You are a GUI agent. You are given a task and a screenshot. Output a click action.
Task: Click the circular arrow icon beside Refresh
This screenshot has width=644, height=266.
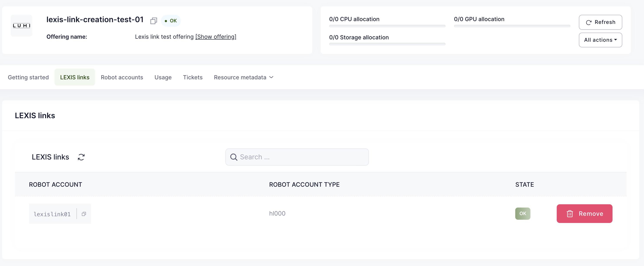pyautogui.click(x=588, y=22)
